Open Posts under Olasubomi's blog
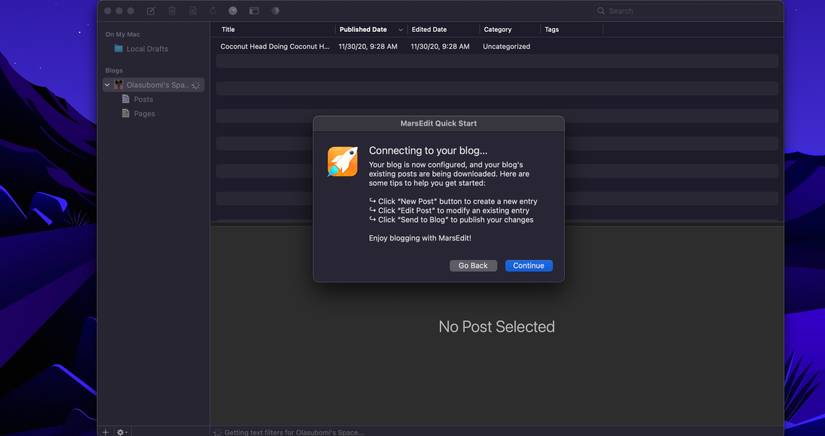 (137, 99)
